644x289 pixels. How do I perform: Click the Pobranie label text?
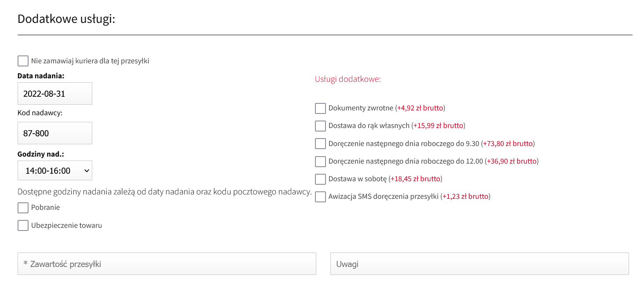pyautogui.click(x=45, y=207)
